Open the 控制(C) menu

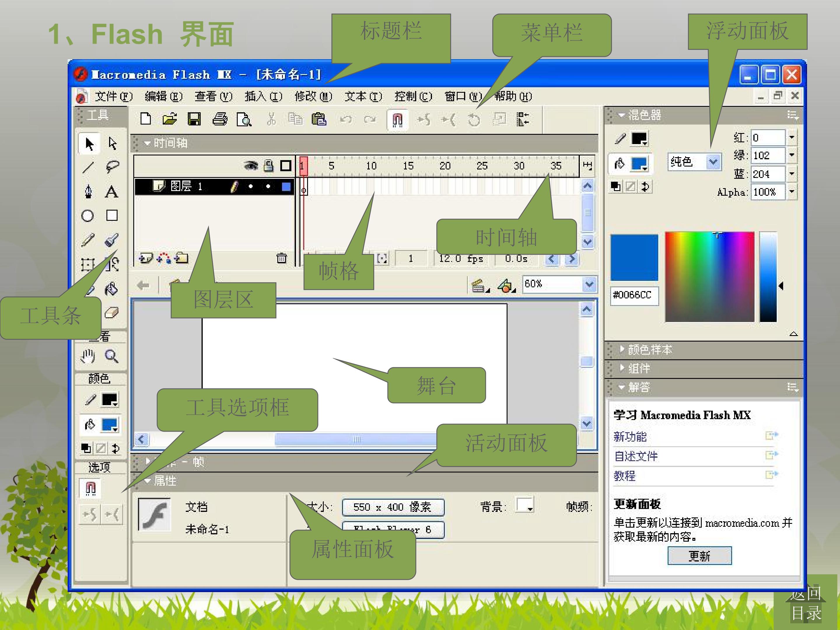413,97
